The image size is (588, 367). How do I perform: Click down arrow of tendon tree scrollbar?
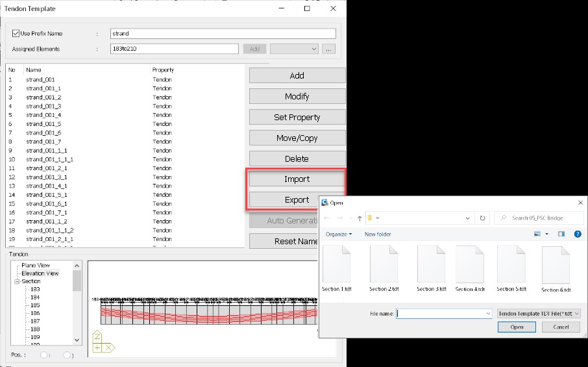77,340
